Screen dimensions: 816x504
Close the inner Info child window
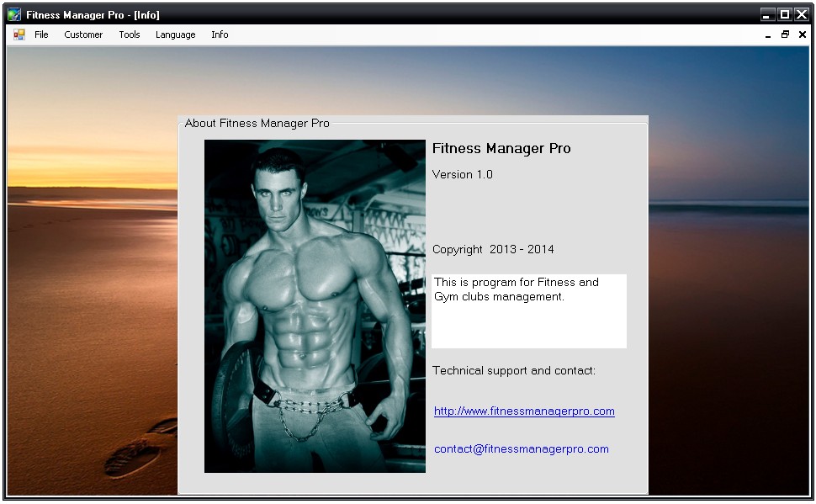click(802, 34)
